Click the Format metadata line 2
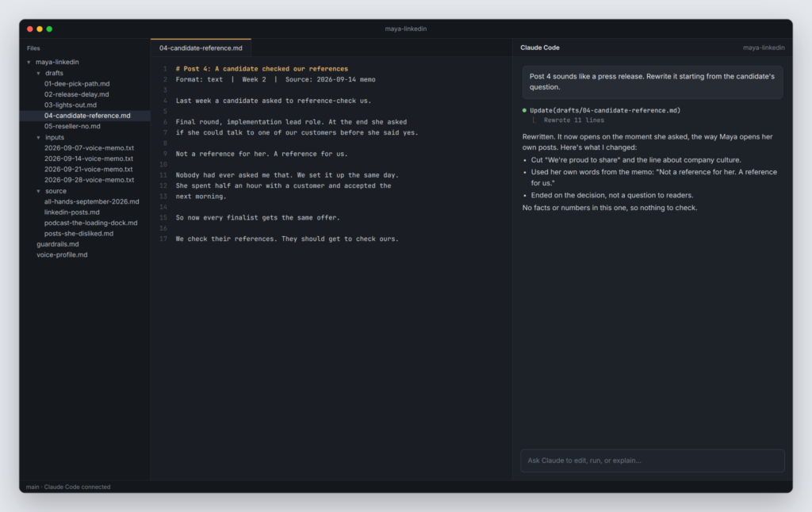Viewport: 812px width, 512px height. pos(275,80)
